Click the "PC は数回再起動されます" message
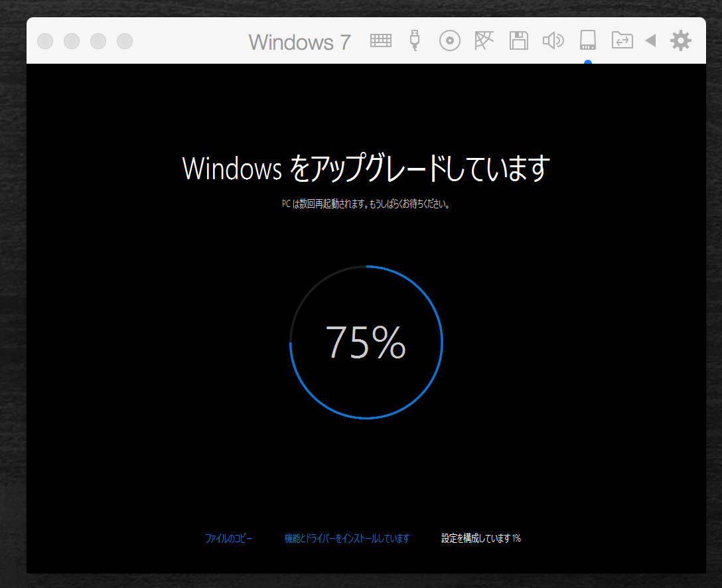 [x=366, y=204]
